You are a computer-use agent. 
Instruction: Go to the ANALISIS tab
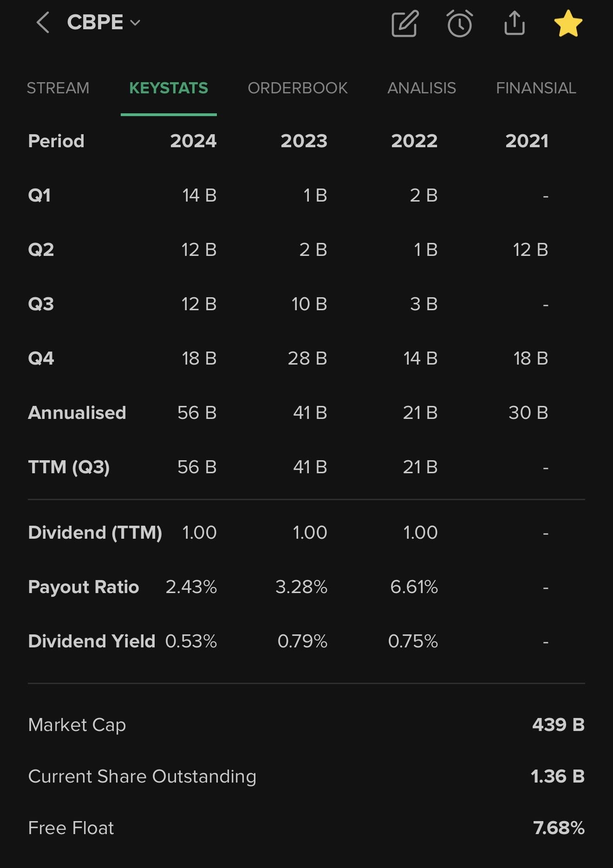[422, 88]
